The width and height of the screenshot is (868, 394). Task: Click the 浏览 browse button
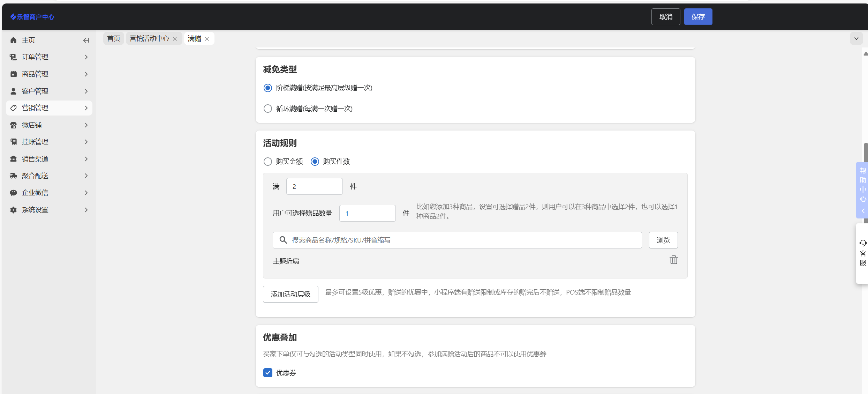(663, 240)
